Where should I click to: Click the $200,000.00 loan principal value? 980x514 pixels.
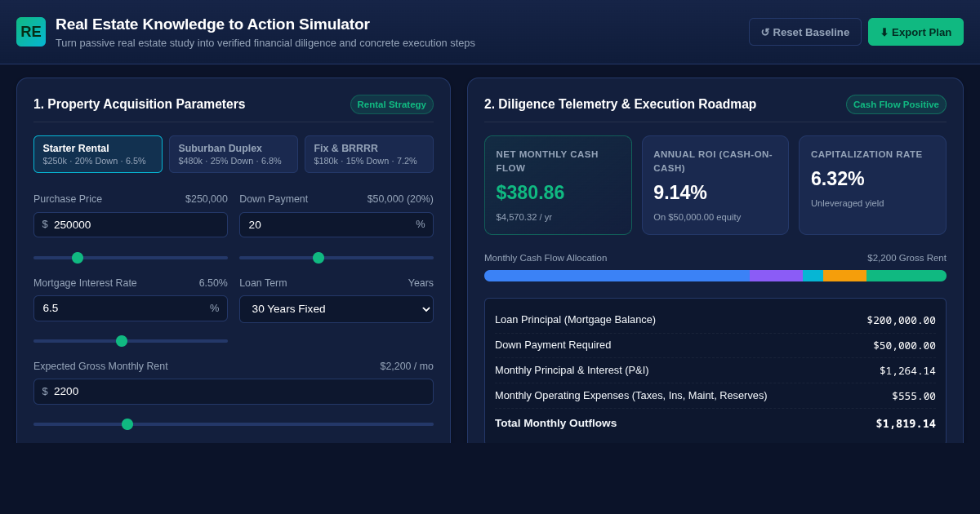pos(901,321)
